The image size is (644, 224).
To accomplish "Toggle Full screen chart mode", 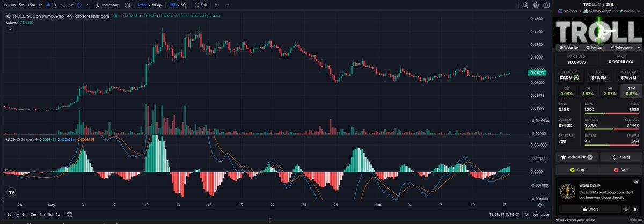I will tap(201, 5).
